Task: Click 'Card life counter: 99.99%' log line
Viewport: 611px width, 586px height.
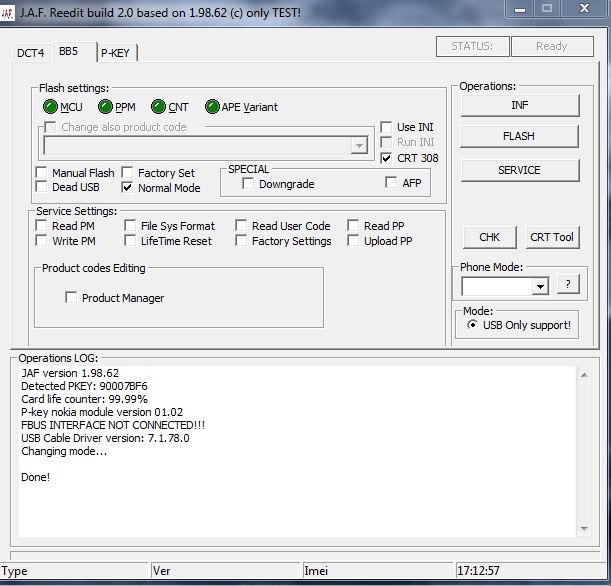Action: [x=84, y=399]
